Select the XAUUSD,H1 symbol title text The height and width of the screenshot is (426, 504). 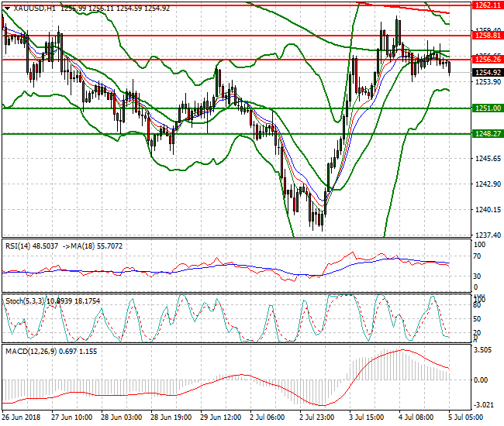pos(35,9)
